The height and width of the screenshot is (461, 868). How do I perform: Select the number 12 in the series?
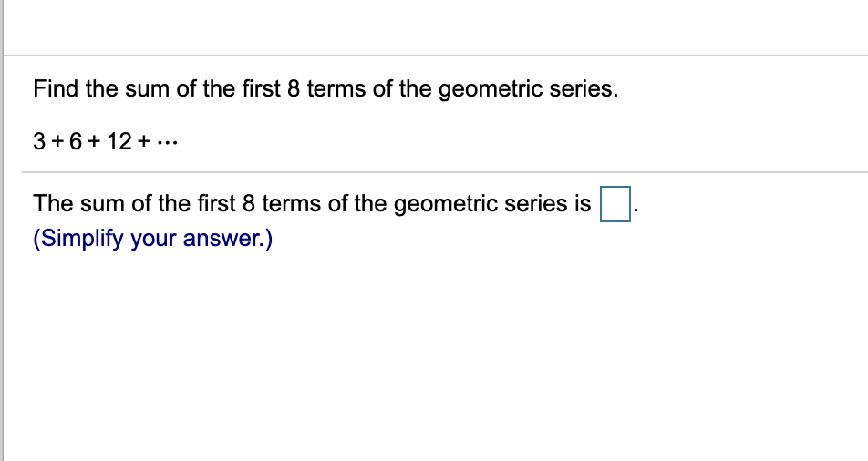pos(119,141)
